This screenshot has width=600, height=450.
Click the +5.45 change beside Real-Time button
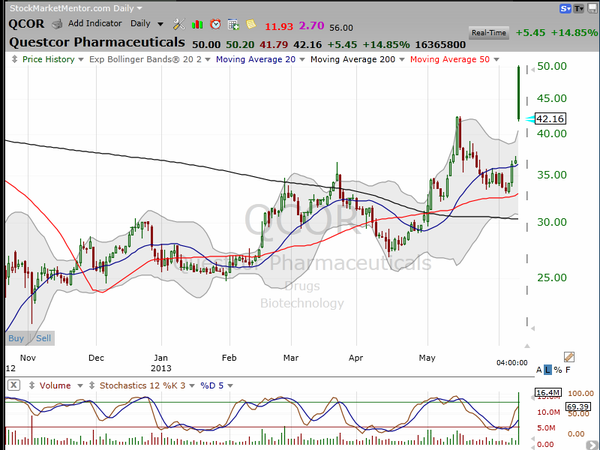click(x=530, y=33)
